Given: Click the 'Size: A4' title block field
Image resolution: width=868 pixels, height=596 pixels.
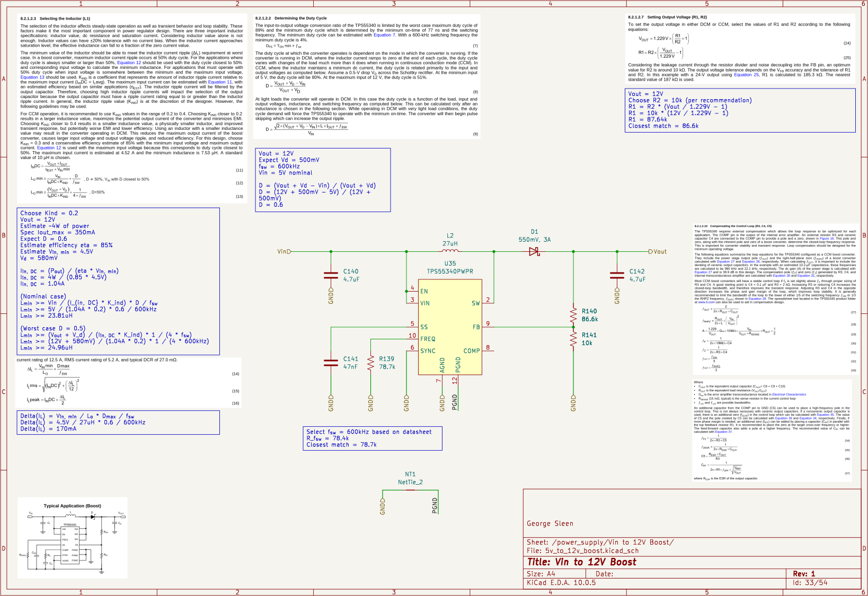Looking at the screenshot, I should point(541,574).
